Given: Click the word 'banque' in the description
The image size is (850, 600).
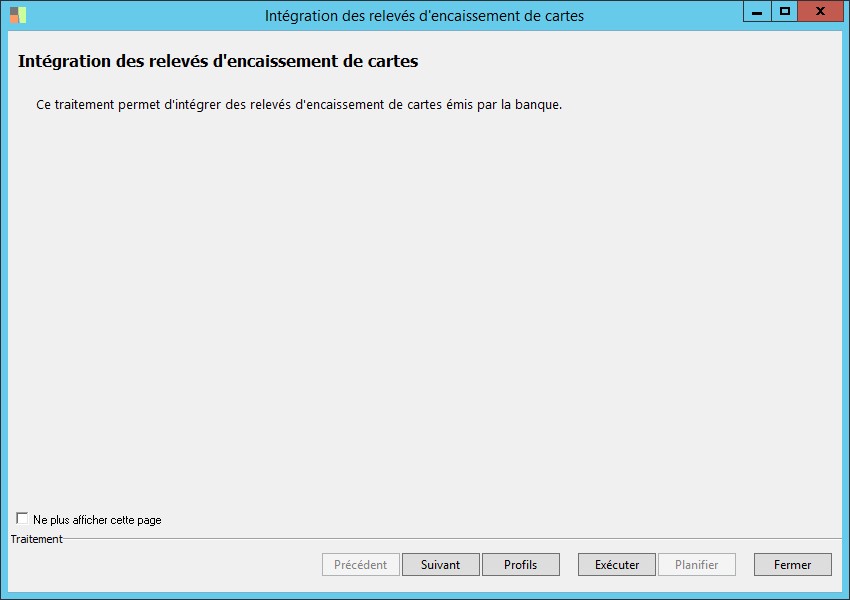Looking at the screenshot, I should point(537,105).
